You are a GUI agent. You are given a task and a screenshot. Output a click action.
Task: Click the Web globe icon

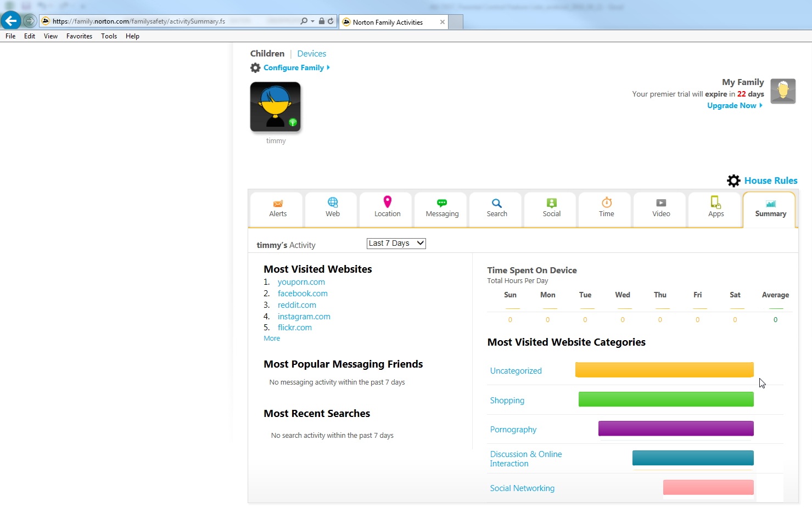coord(333,202)
